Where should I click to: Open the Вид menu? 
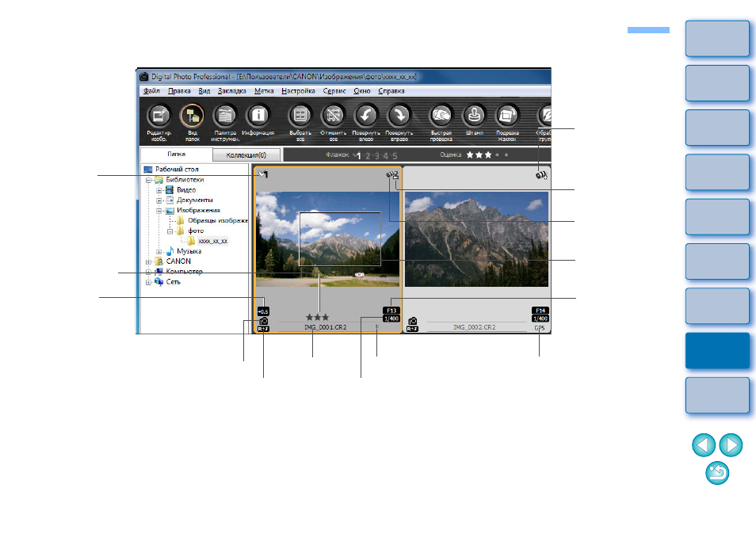pos(204,90)
